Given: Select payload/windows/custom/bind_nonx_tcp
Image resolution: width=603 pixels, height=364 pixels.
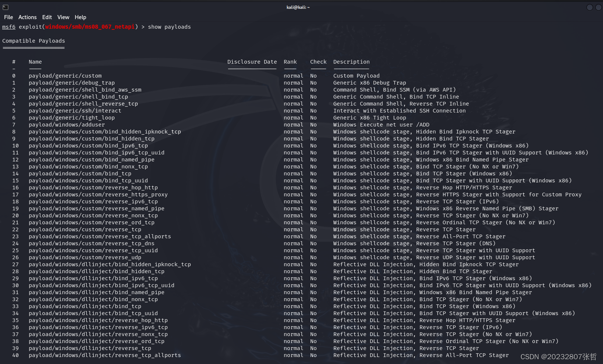Looking at the screenshot, I should pyautogui.click(x=88, y=167).
